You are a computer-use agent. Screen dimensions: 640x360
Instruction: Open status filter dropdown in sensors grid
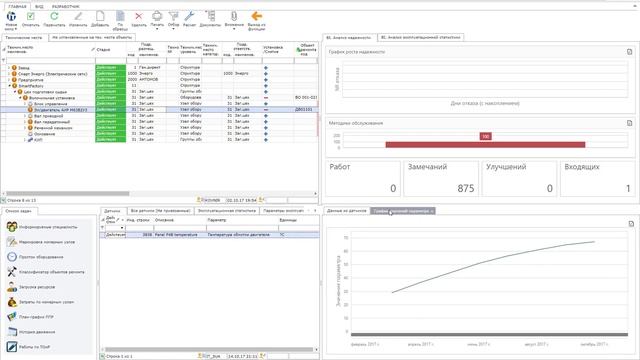[x=122, y=228]
